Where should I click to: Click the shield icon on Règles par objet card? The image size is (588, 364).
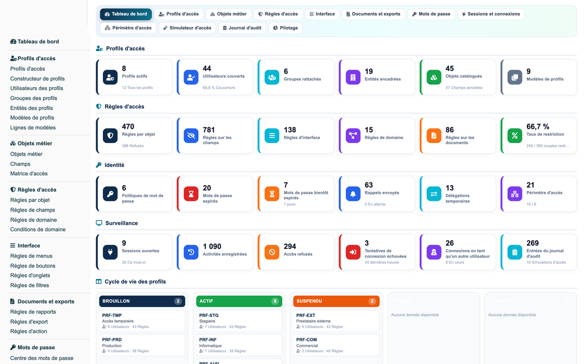(x=110, y=136)
